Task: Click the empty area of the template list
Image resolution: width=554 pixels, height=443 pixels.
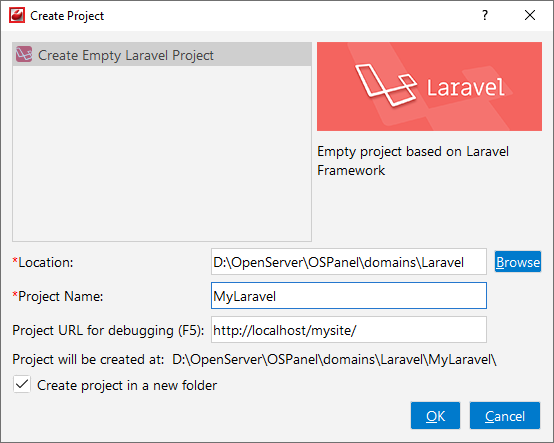Action: coord(162,154)
